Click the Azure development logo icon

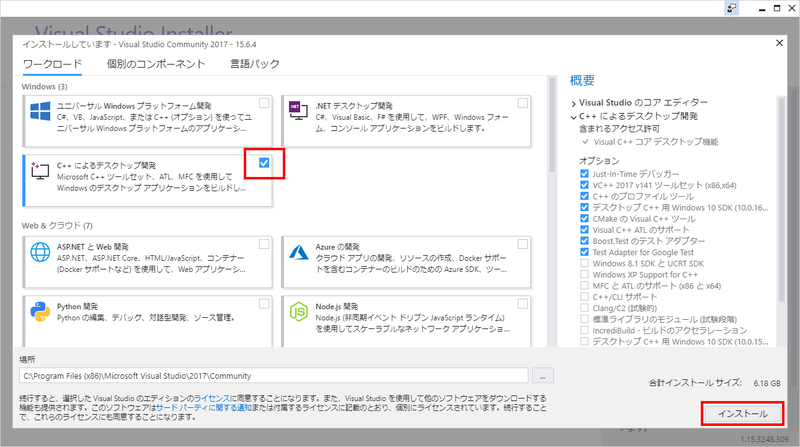tap(299, 252)
